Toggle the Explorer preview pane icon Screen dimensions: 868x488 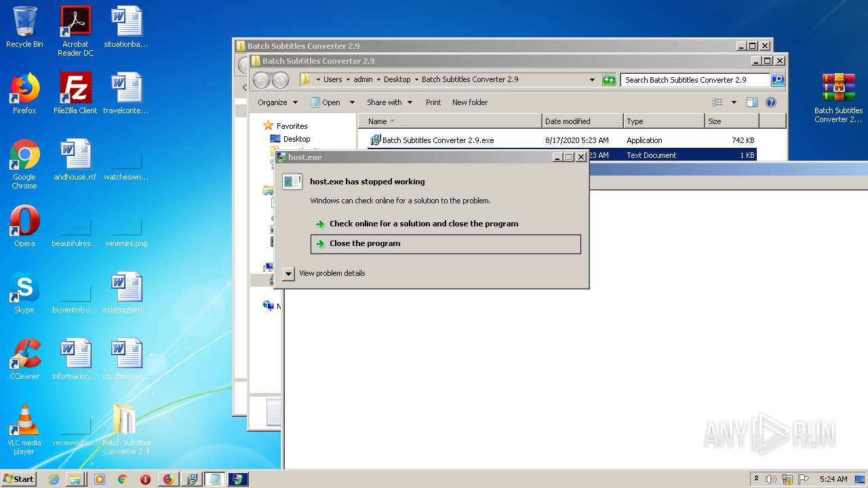(x=751, y=102)
